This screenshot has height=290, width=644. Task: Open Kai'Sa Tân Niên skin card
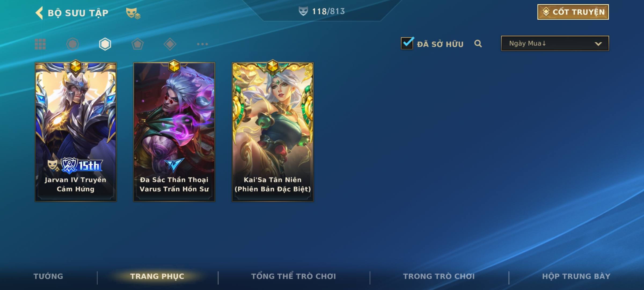point(273,132)
